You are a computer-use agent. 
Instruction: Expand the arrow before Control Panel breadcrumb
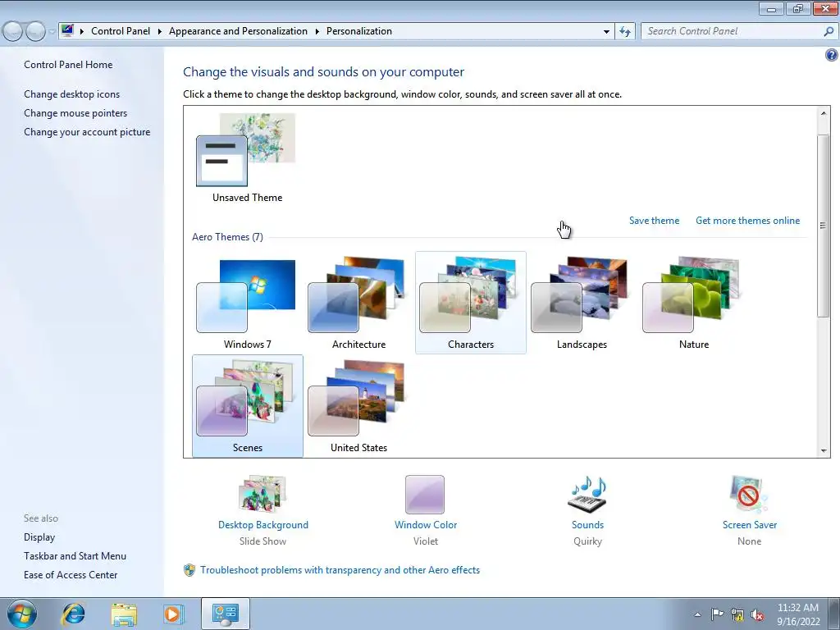pos(82,32)
